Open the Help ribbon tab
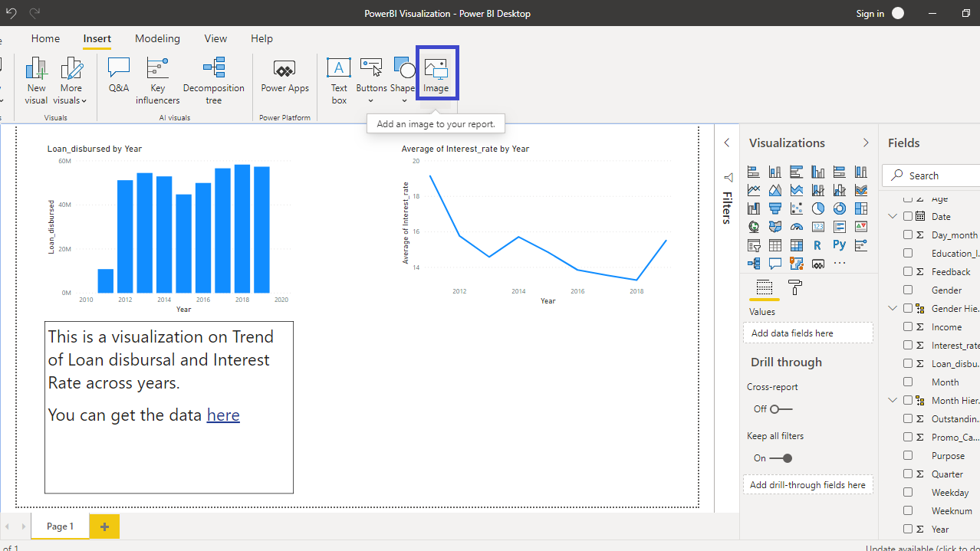 (261, 38)
